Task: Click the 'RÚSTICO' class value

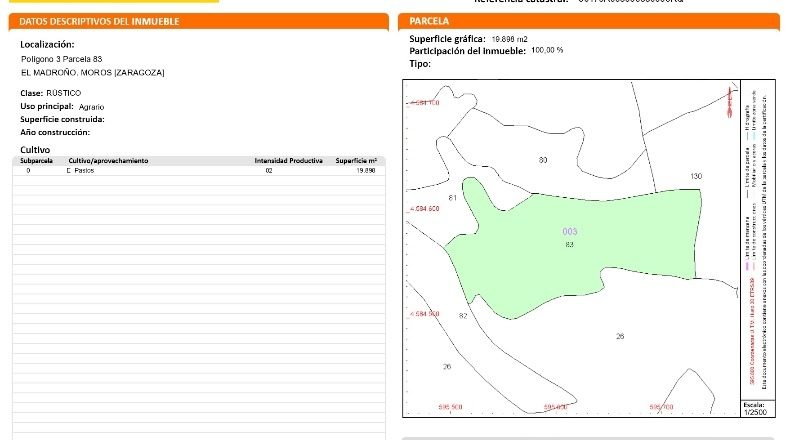Action: point(63,93)
